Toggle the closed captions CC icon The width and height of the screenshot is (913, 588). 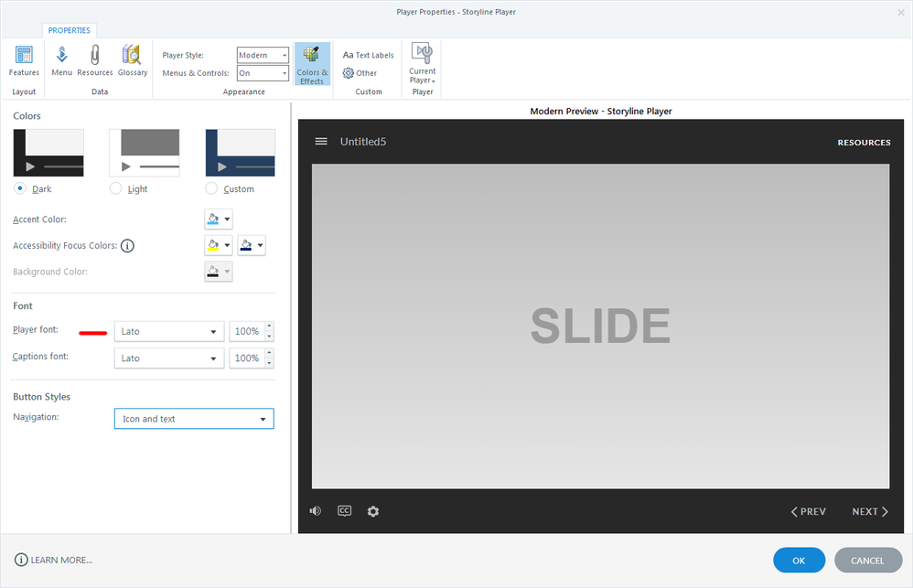point(344,511)
